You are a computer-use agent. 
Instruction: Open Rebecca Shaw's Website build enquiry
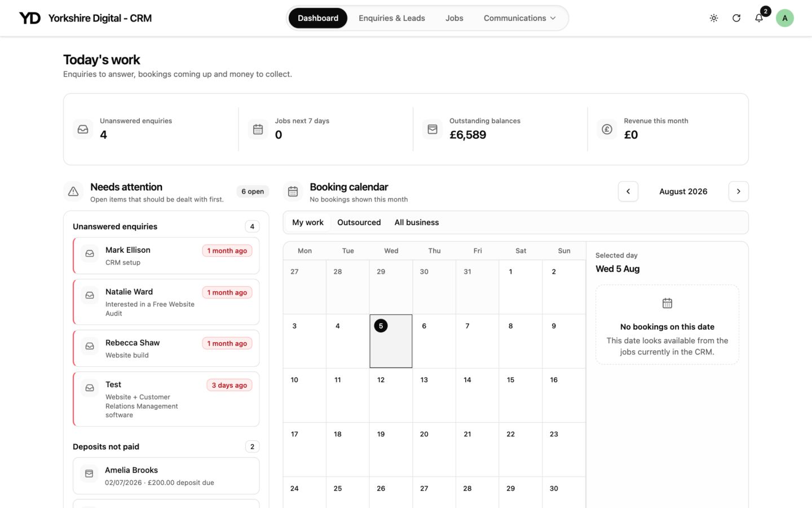[166, 348]
